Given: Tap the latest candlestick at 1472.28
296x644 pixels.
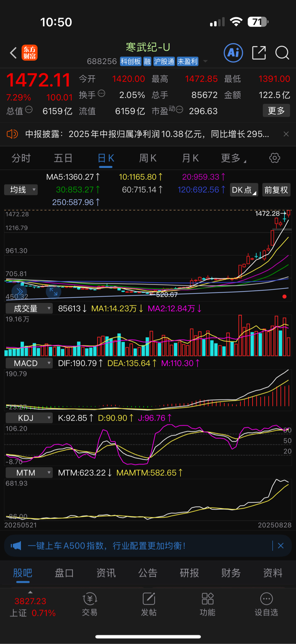Looking at the screenshot, I should coord(289,213).
